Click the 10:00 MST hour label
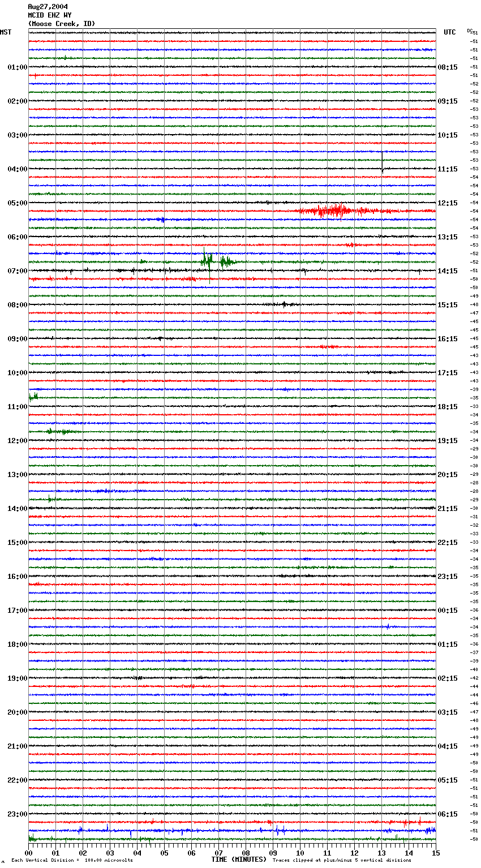The image size is (481, 868). [18, 373]
